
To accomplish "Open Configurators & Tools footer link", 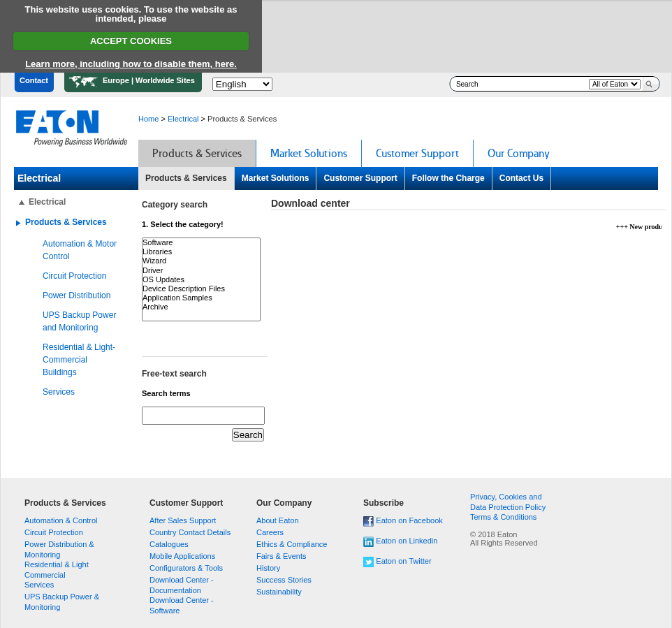I will click(x=186, y=568).
